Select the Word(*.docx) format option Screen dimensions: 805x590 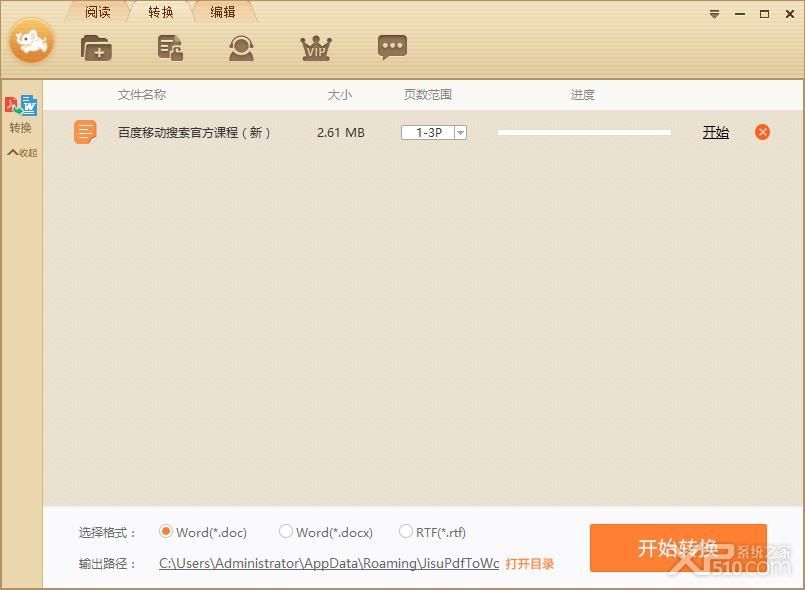pos(325,532)
